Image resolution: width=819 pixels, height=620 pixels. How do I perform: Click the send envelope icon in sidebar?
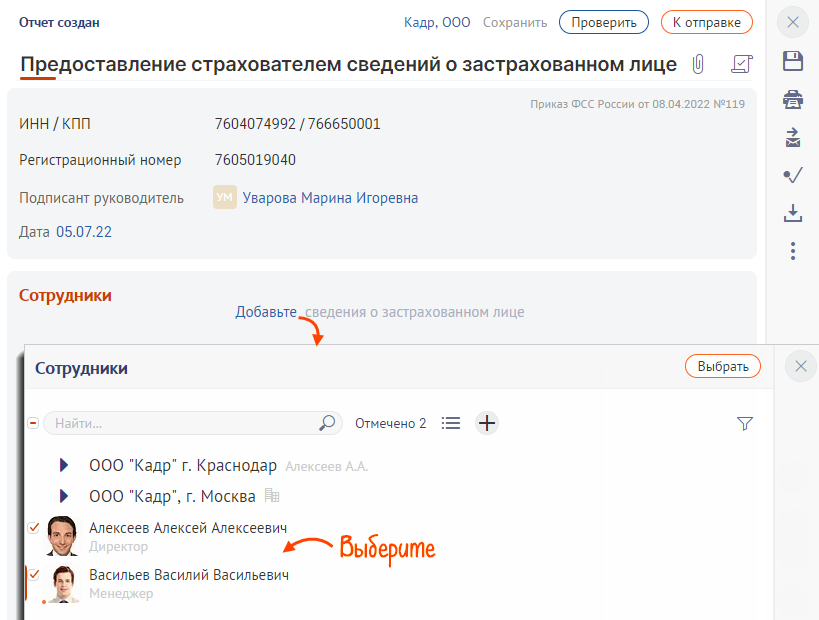[x=793, y=137]
